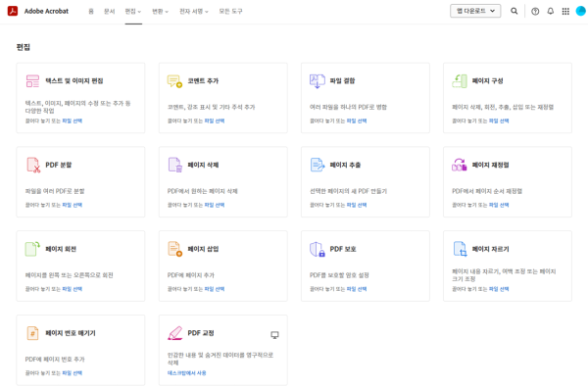Click the 코멘트 추가 speech bubble icon
Image resolution: width=588 pixels, height=388 pixels.
[x=174, y=81]
